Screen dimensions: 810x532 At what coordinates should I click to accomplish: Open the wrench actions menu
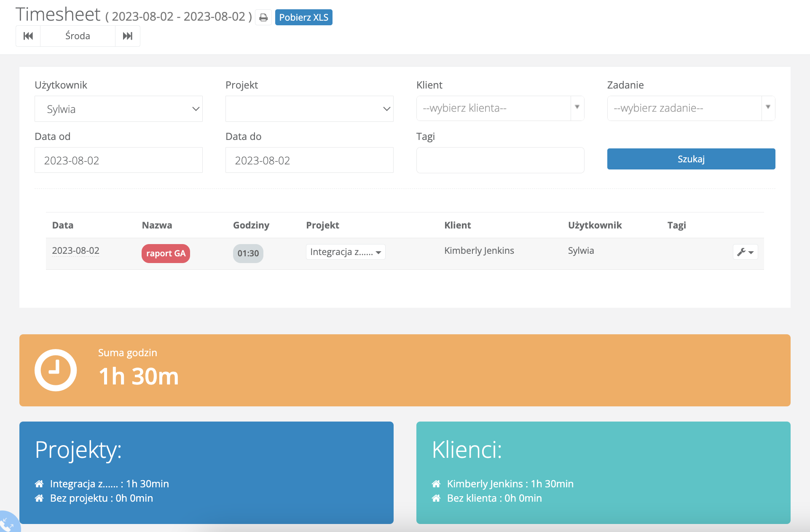point(745,252)
